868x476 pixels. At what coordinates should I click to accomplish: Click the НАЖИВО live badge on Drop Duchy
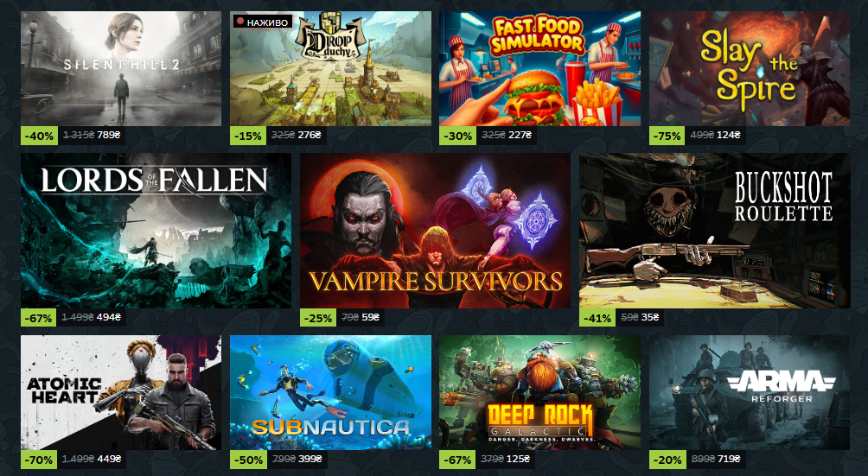pyautogui.click(x=263, y=22)
